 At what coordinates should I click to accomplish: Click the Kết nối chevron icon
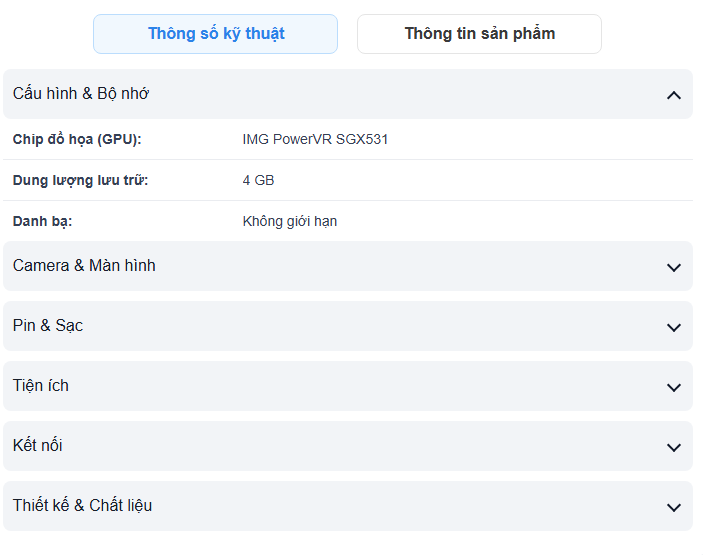click(x=673, y=447)
